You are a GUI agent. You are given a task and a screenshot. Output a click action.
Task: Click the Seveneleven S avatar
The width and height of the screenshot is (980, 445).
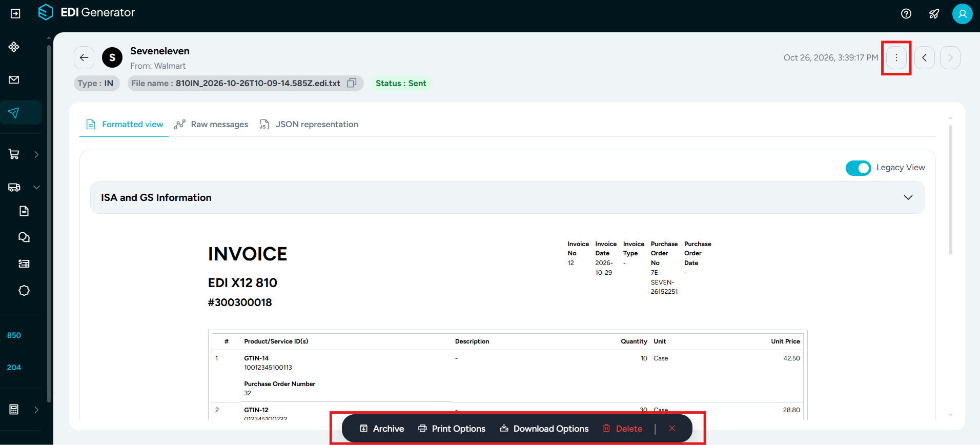112,57
